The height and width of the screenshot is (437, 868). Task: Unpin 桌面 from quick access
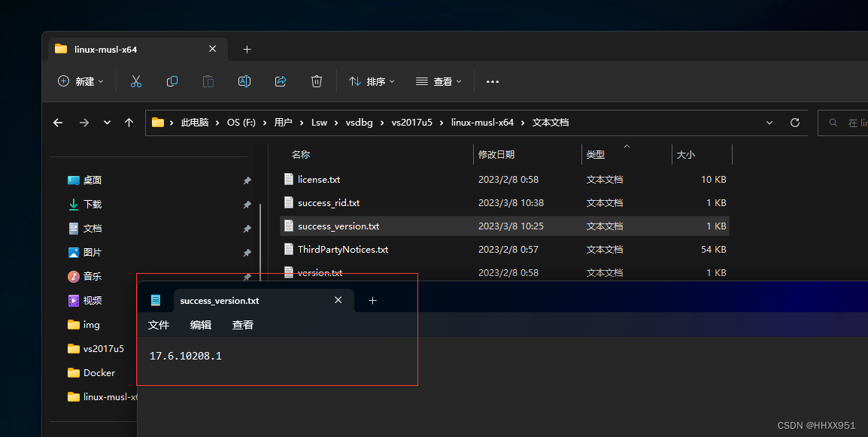click(x=247, y=180)
